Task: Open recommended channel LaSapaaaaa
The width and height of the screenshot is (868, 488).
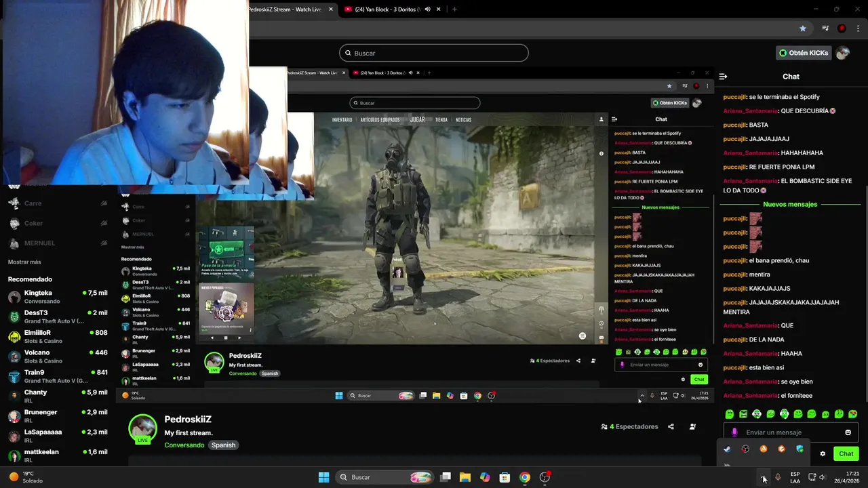Action: click(x=58, y=436)
